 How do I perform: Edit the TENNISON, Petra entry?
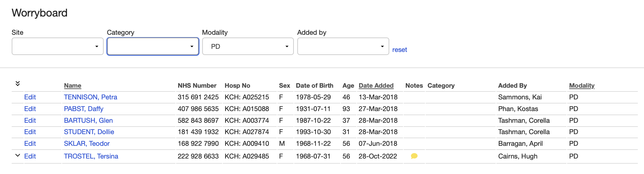[x=30, y=97]
